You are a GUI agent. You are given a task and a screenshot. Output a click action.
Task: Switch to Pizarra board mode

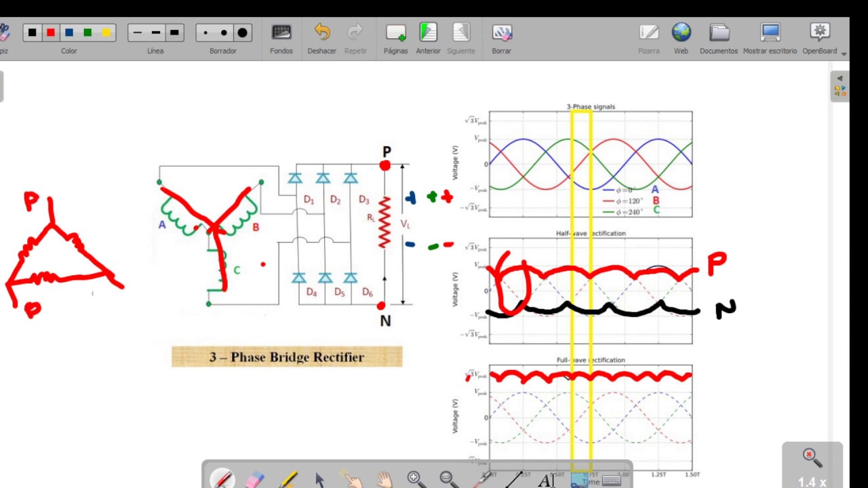point(649,39)
